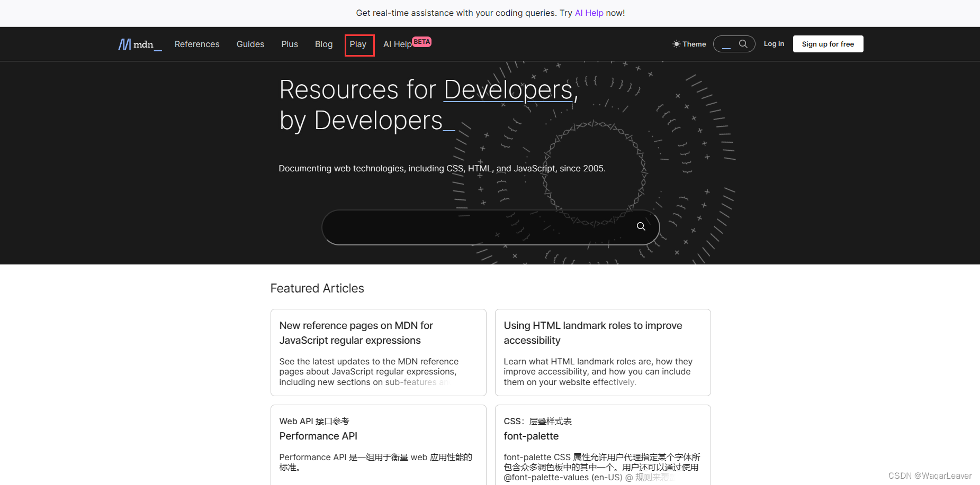This screenshot has height=485, width=980.
Task: Open the References menu
Action: 197,44
